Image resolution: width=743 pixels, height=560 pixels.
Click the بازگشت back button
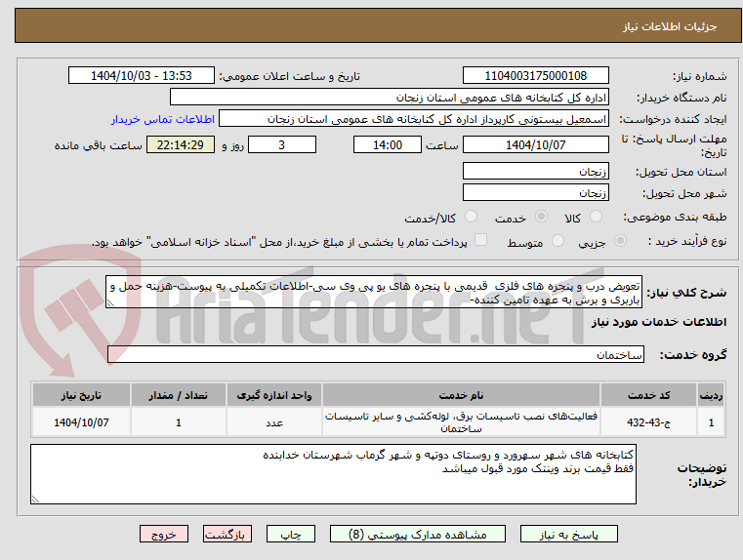227,534
